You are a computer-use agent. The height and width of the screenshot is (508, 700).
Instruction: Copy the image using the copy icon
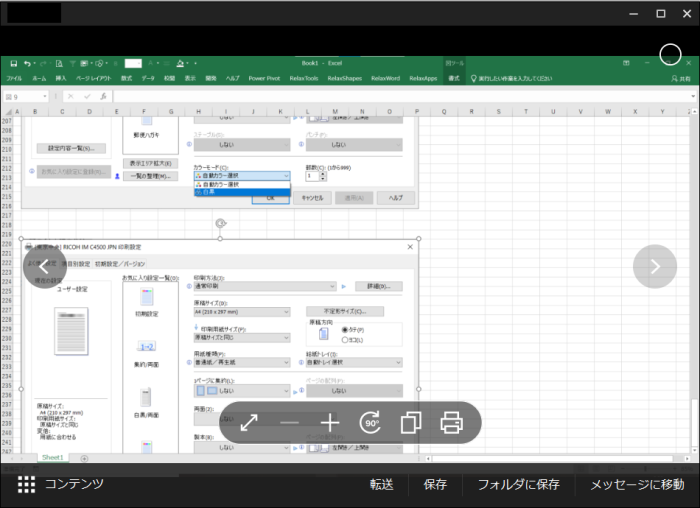(411, 422)
